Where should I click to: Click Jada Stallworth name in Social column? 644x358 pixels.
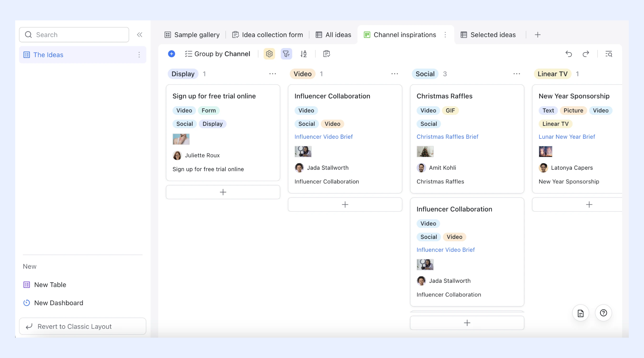click(450, 281)
